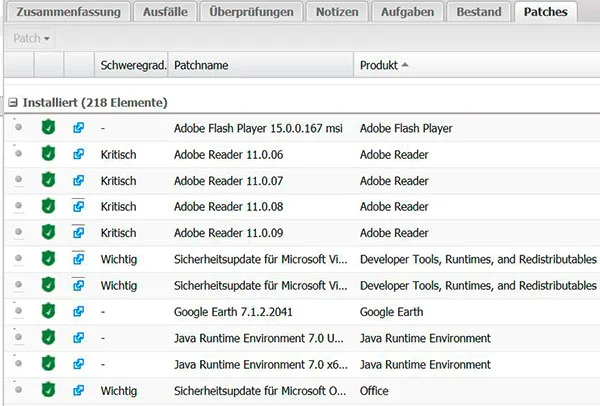Screen dimensions: 600x406
Task: Sort by Schweregrad column header
Action: click(131, 65)
